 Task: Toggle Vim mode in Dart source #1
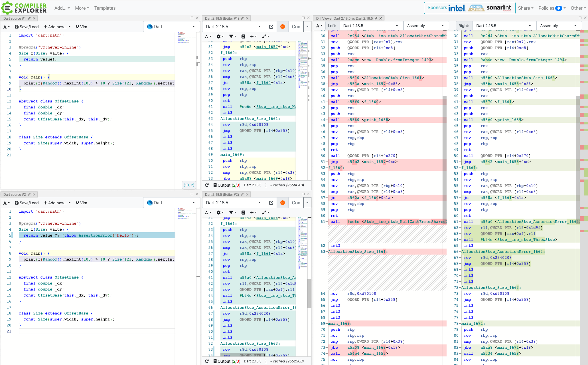coord(81,27)
